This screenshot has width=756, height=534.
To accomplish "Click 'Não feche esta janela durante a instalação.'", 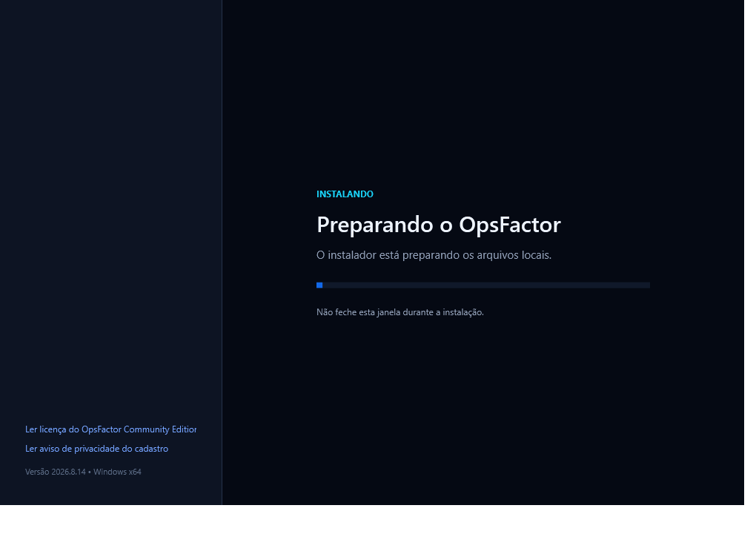I will [399, 312].
